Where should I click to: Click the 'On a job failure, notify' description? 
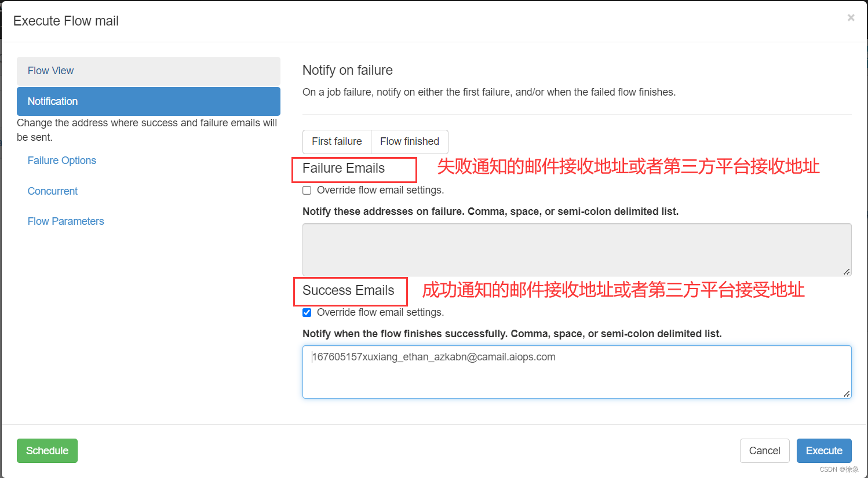489,92
